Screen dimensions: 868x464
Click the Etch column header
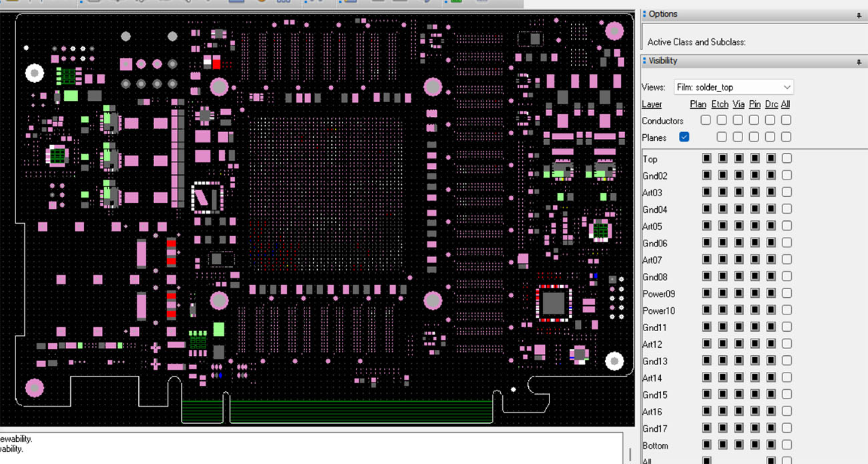(720, 104)
